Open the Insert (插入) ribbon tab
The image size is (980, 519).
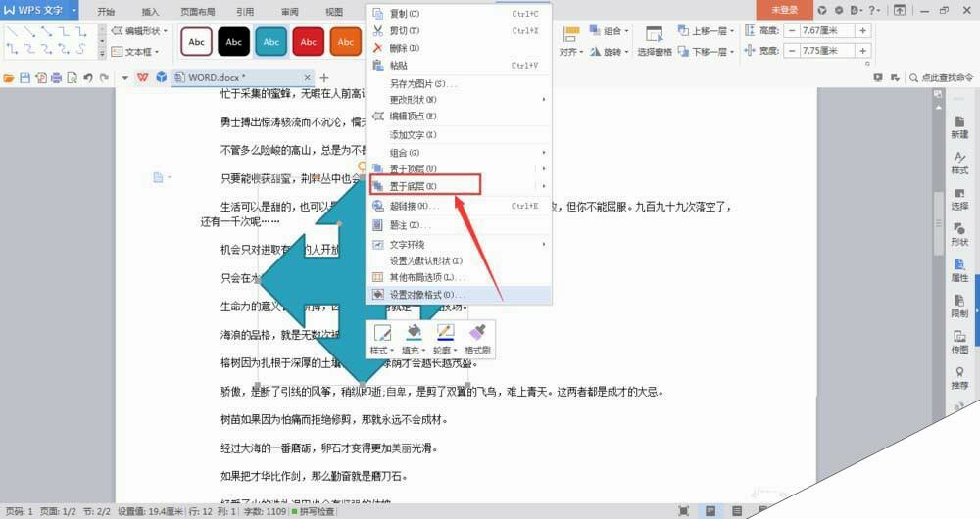click(x=151, y=11)
